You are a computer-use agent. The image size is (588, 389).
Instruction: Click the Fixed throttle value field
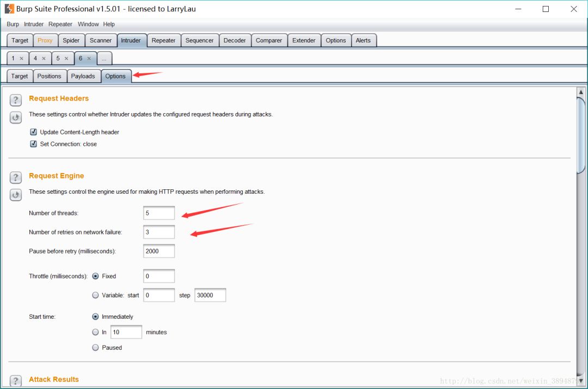tap(159, 276)
